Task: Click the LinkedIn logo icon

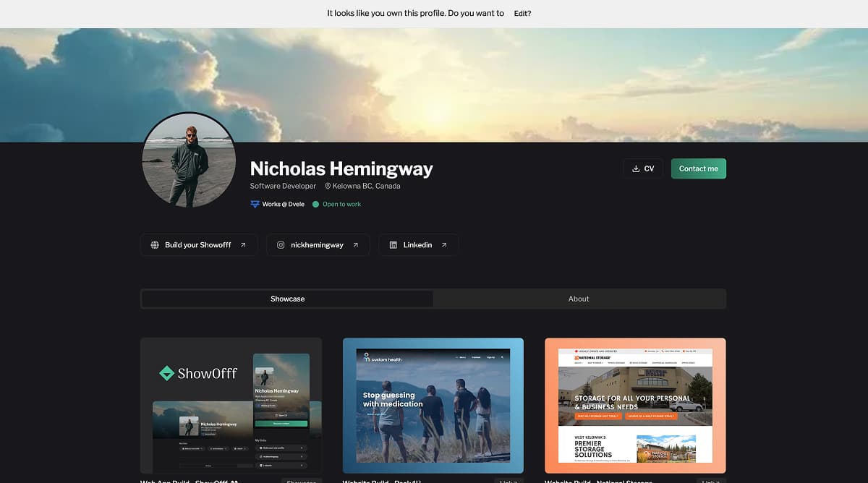Action: (393, 245)
